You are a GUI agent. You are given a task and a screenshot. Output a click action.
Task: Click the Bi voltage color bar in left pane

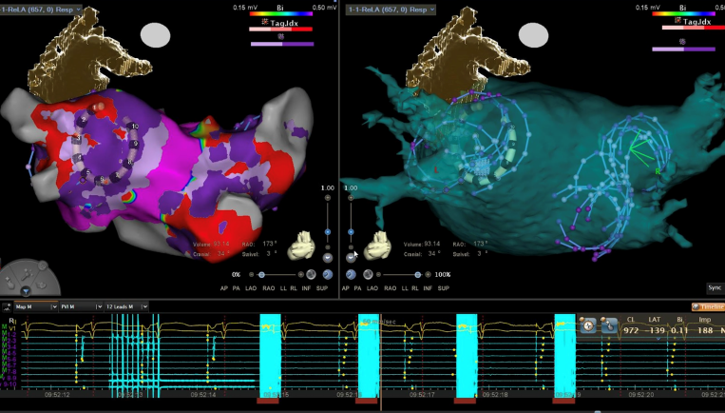[282, 14]
